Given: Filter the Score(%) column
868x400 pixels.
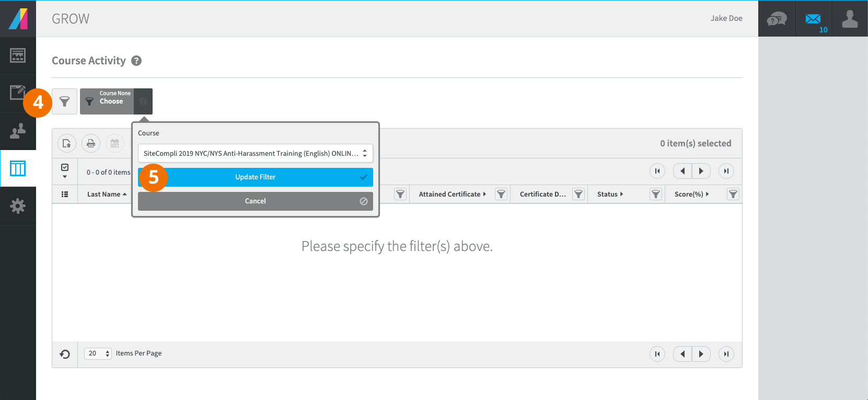Looking at the screenshot, I should pos(733,194).
